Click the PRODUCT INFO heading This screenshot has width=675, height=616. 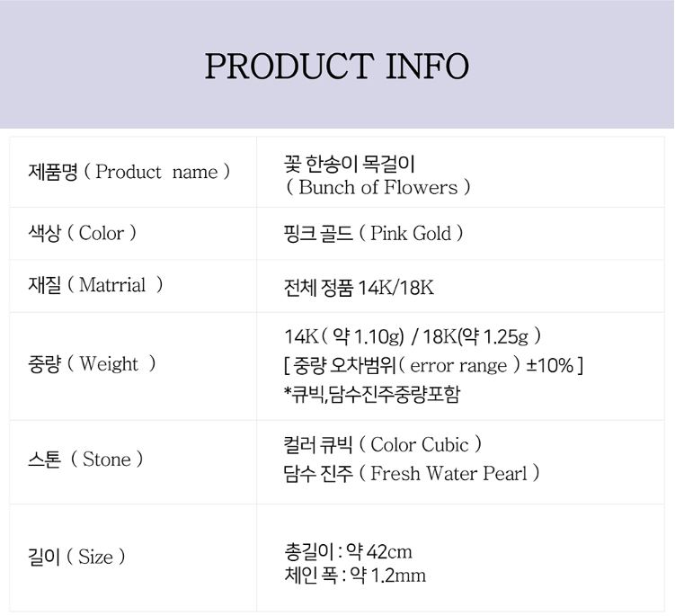click(337, 67)
